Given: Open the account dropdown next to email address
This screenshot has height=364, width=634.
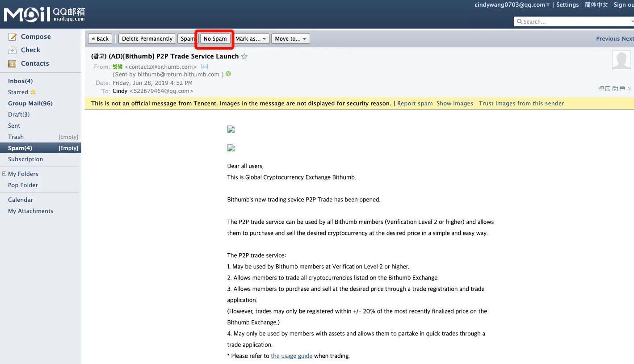Looking at the screenshot, I should pos(548,5).
